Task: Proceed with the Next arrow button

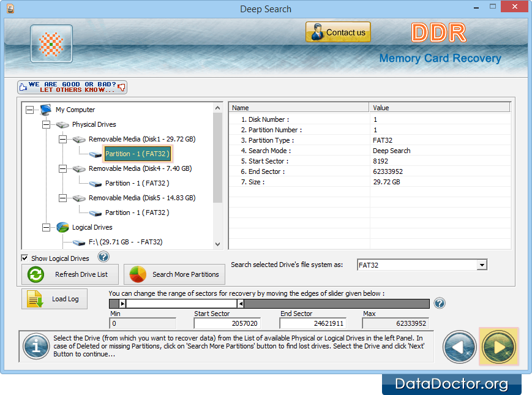Action: pyautogui.click(x=499, y=347)
